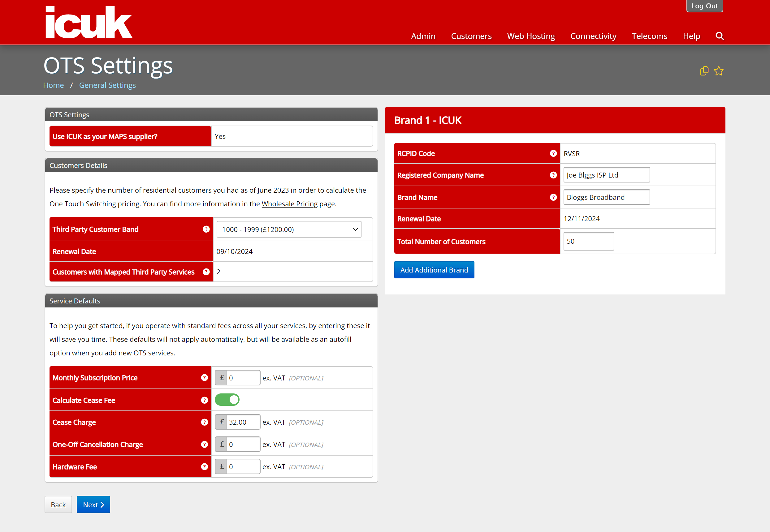The height and width of the screenshot is (532, 770).
Task: Open the Help menu
Action: click(x=691, y=36)
